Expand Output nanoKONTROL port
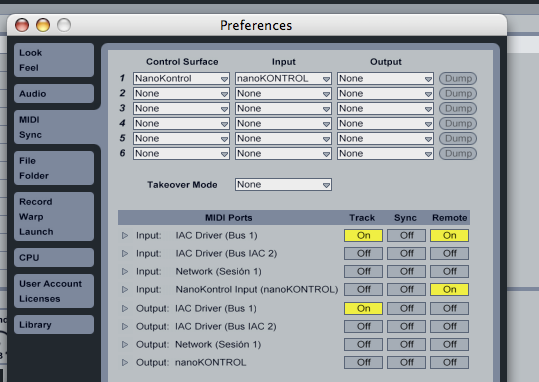The image size is (539, 382). point(125,362)
